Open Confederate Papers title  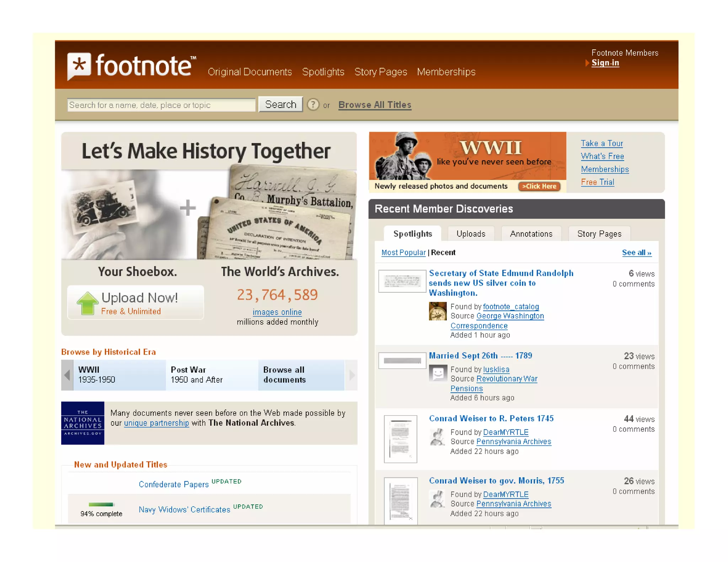pos(173,485)
